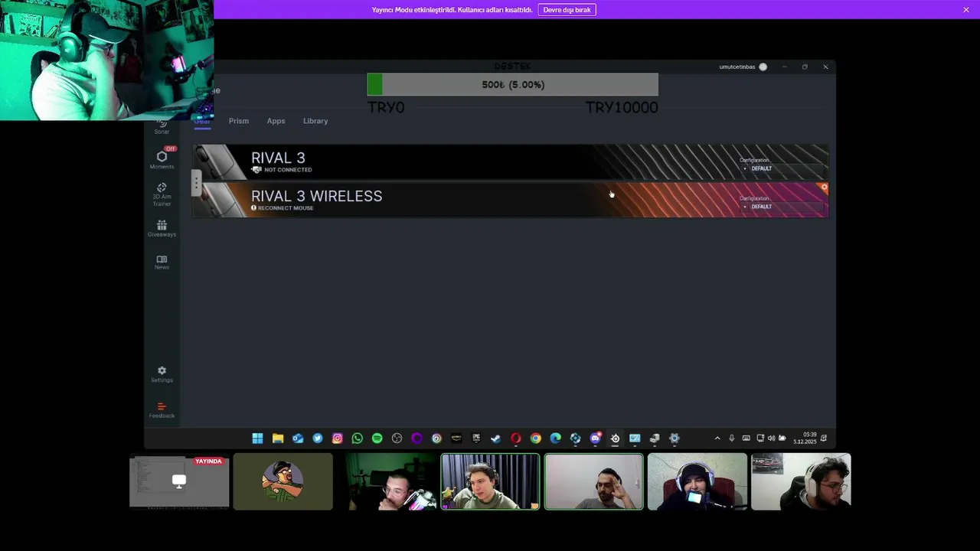Switch to the Apps tab
Viewport: 980px width, 551px height.
276,121
